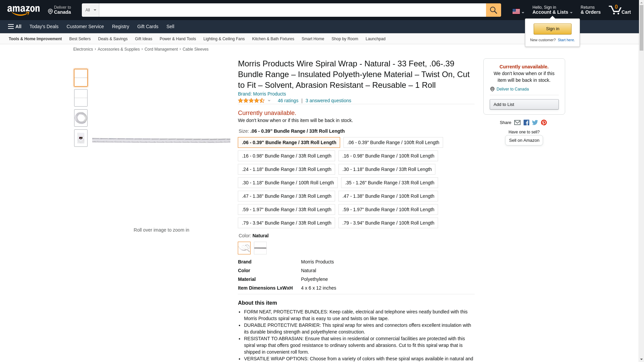Share via the email envelope icon
This screenshot has width=644, height=362.
[x=517, y=123]
